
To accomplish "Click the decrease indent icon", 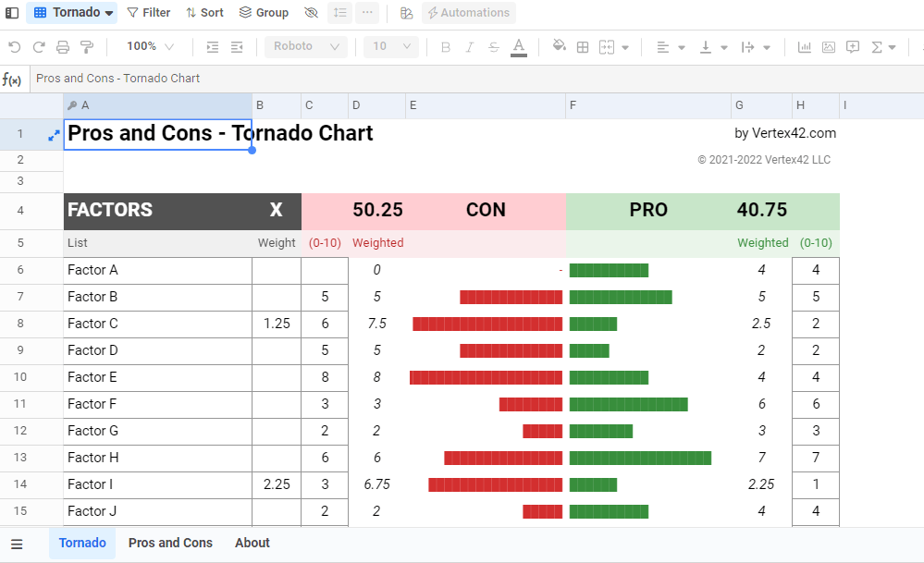I will tap(237, 46).
